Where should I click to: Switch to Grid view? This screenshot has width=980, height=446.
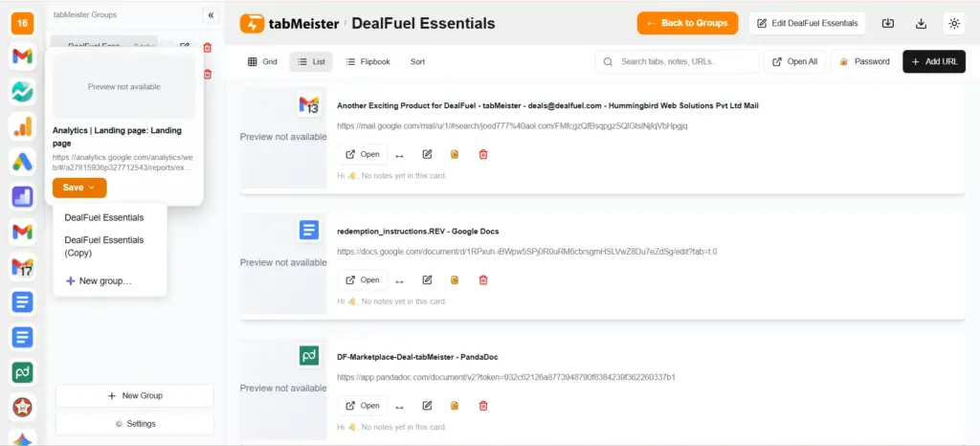pos(262,61)
